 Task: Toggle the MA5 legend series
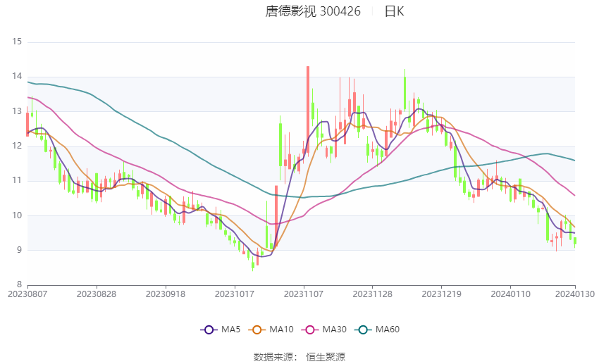pos(221,330)
